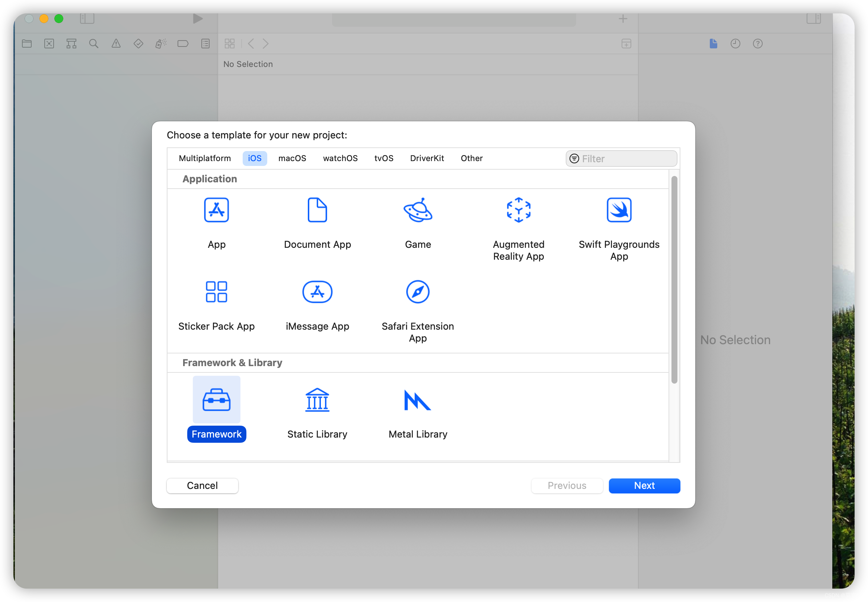The height and width of the screenshot is (602, 868).
Task: Select the Static Library template
Action: [317, 400]
